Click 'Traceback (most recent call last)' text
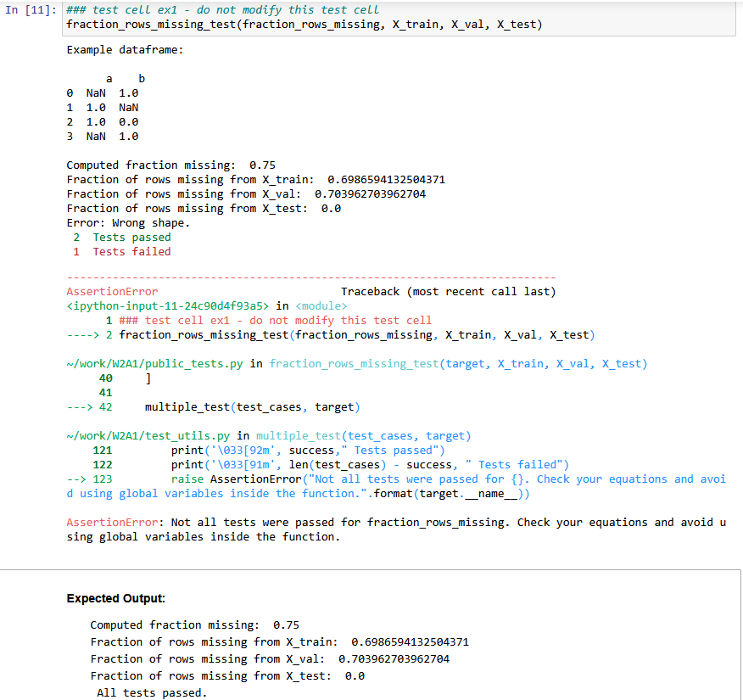The width and height of the screenshot is (743, 700). coord(449,292)
